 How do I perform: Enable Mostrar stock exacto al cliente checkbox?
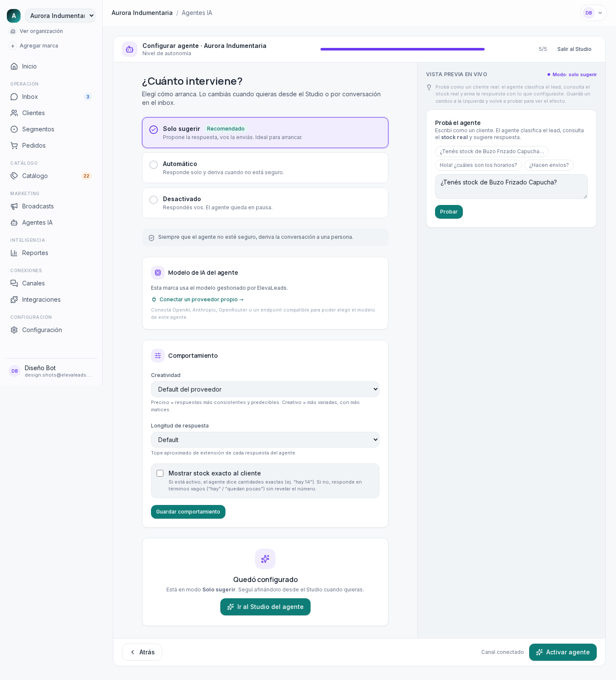coord(160,473)
